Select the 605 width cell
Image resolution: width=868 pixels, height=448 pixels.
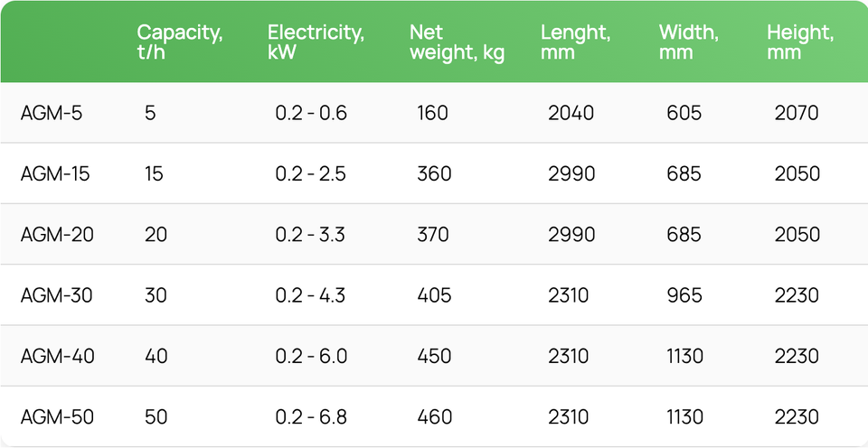pos(684,113)
